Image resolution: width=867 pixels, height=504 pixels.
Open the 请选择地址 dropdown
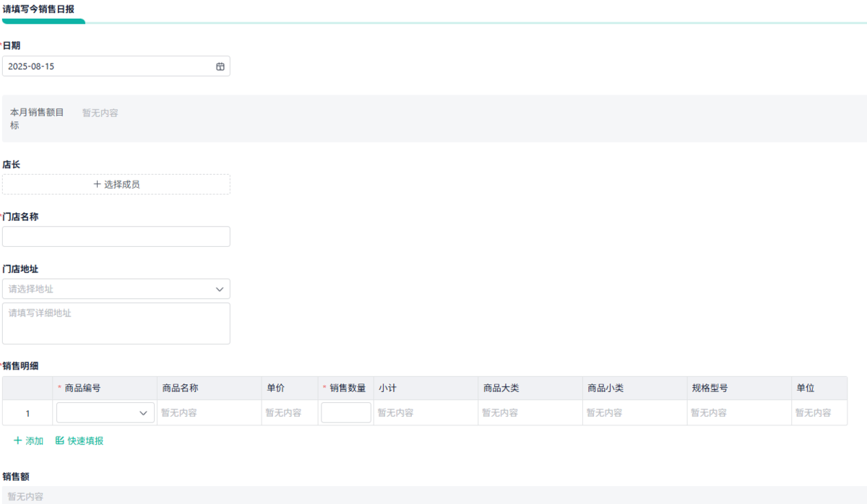(116, 289)
